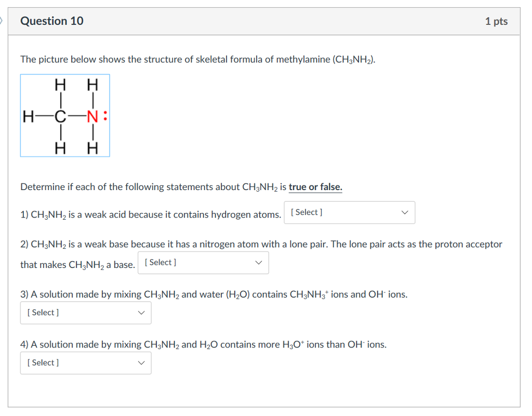Image resolution: width=532 pixels, height=416 pixels.
Task: Click the chevron on statement 3 Select box
Action: click(x=141, y=313)
